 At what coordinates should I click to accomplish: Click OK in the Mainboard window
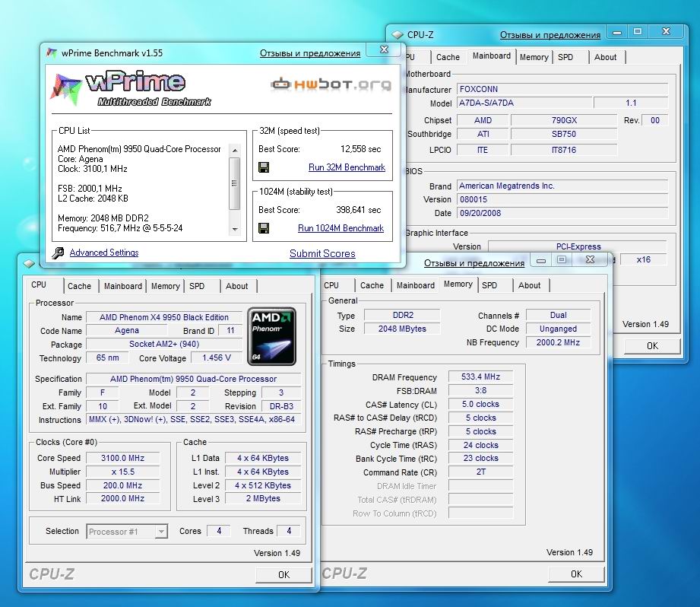pyautogui.click(x=652, y=345)
